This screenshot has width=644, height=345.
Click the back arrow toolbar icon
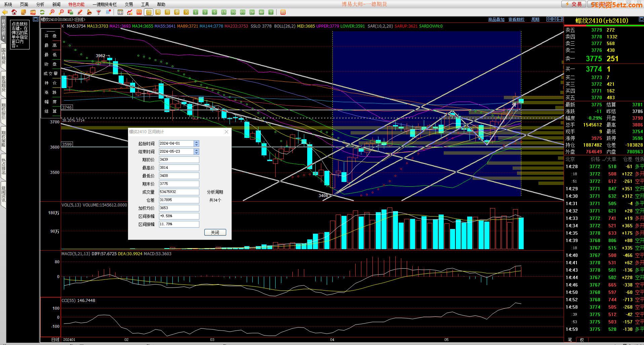coord(5,12)
